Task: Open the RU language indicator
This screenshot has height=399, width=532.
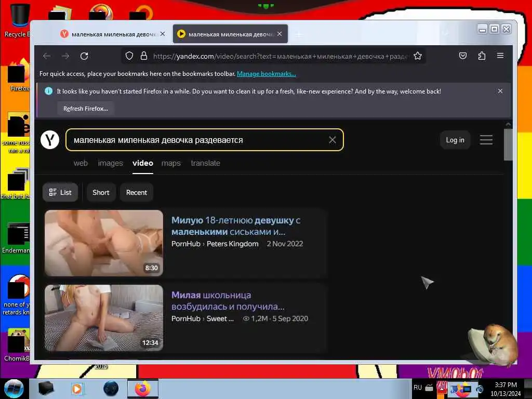Action: [x=418, y=388]
